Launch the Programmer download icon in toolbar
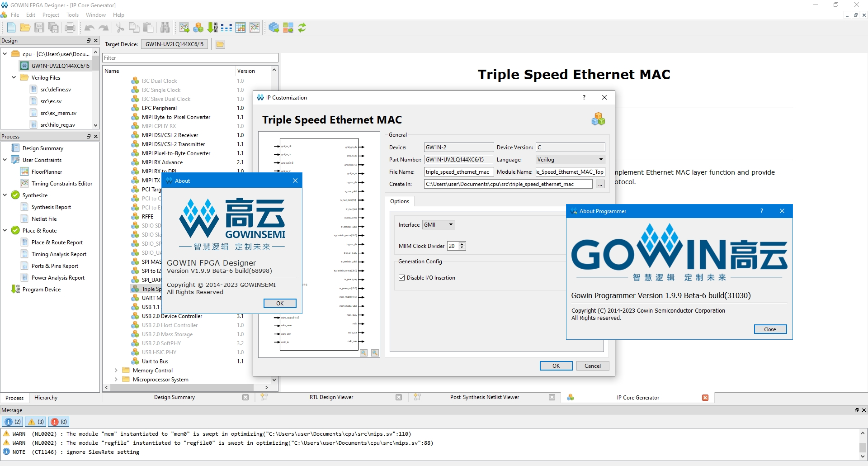Viewport: 868px width, 466px height. (x=212, y=28)
